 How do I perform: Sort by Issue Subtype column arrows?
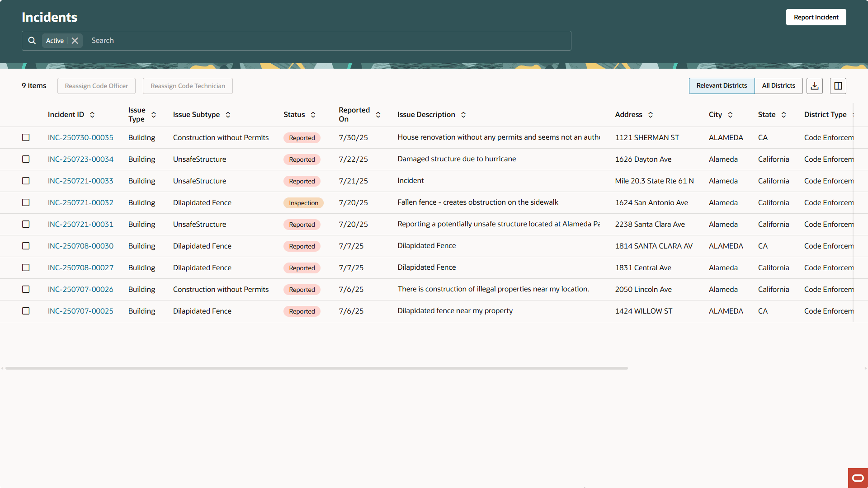[x=228, y=115]
